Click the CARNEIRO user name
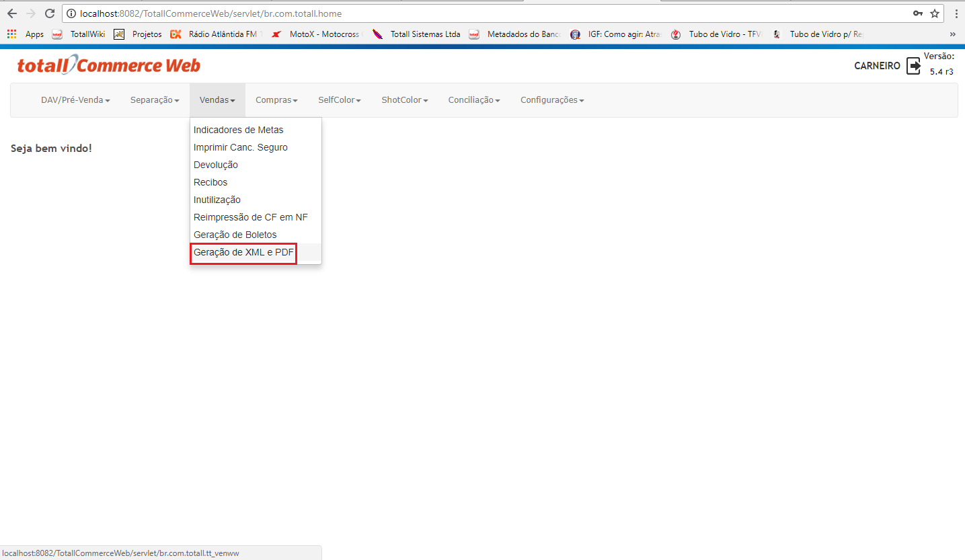 pos(877,66)
